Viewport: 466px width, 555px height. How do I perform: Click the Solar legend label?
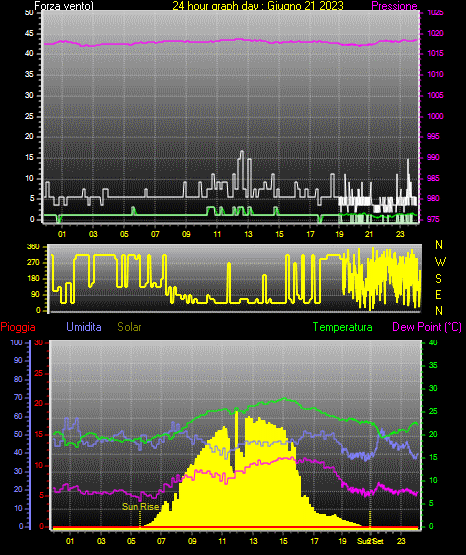click(x=130, y=327)
